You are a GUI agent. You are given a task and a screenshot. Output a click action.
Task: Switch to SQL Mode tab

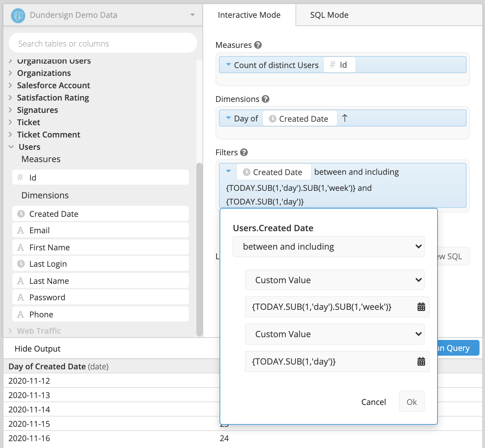329,15
